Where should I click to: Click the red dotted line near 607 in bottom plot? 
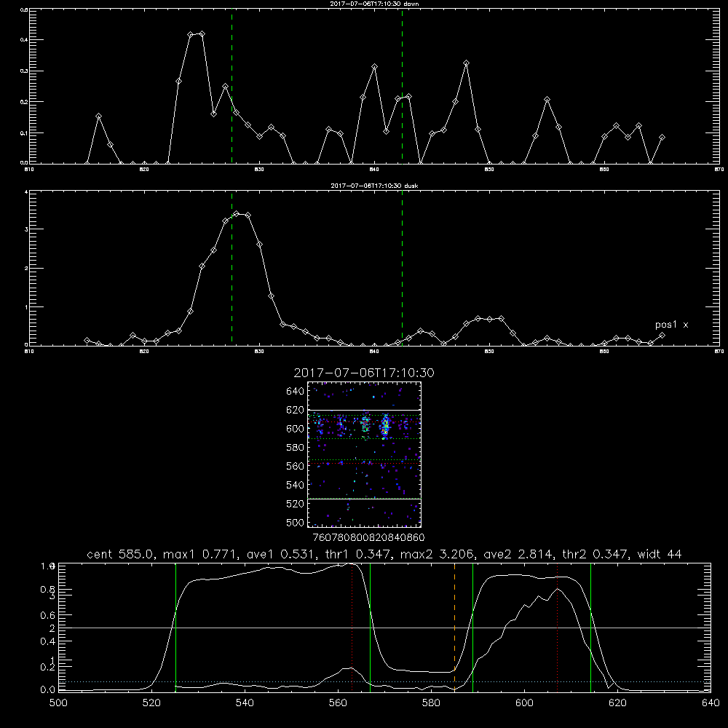(x=557, y=627)
